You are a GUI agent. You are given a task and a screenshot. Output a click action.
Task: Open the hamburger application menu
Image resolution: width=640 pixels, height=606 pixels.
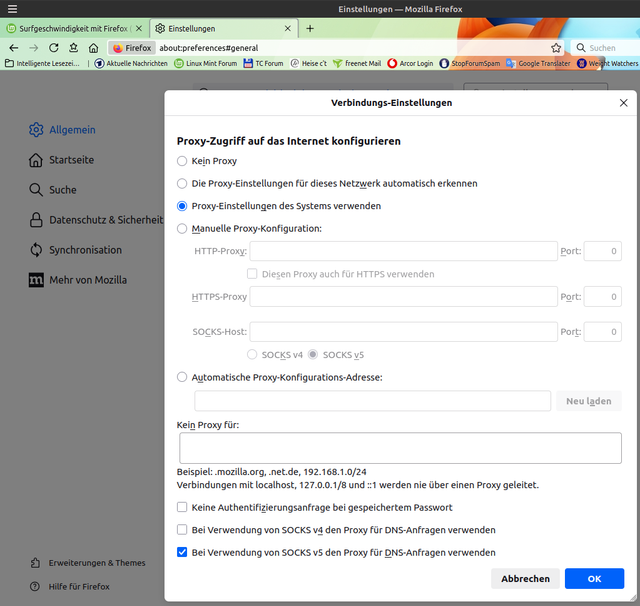tap(13, 9)
